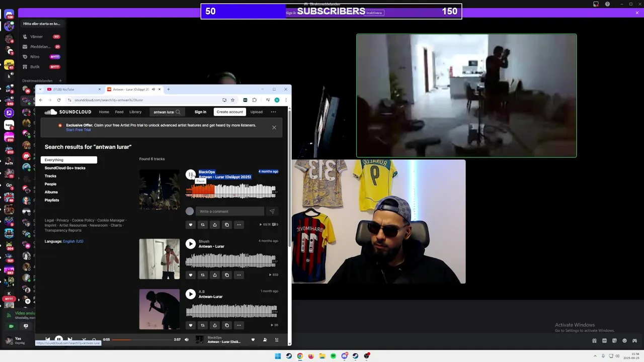Pause the BlackOps Antwan - Lurar track

(x=190, y=174)
